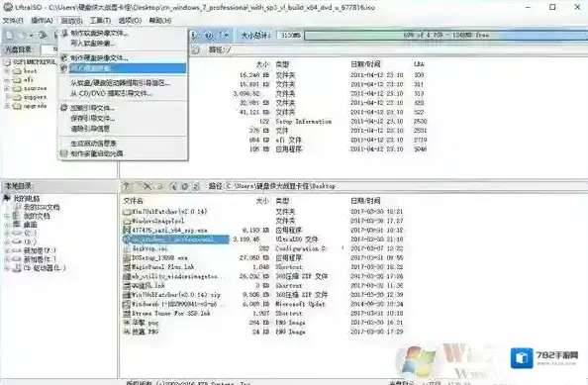The image size is (588, 385).
Task: Select 我的电脑 in local tree
Action: 27,199
